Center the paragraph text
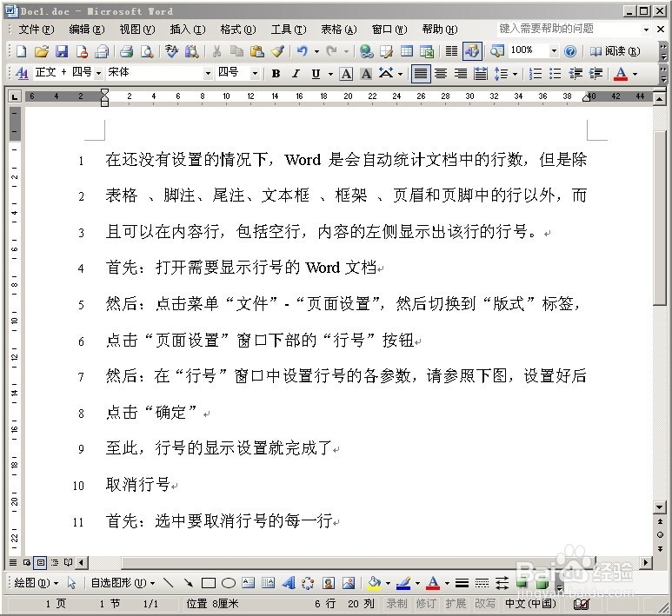 pos(441,74)
